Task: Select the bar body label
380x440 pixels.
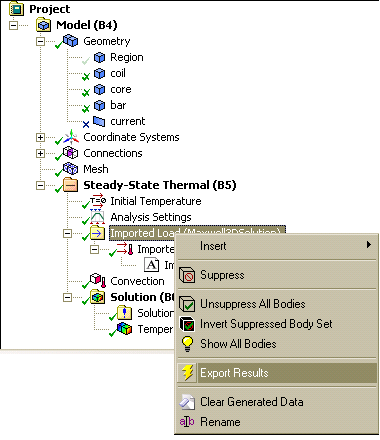Action: tap(118, 105)
